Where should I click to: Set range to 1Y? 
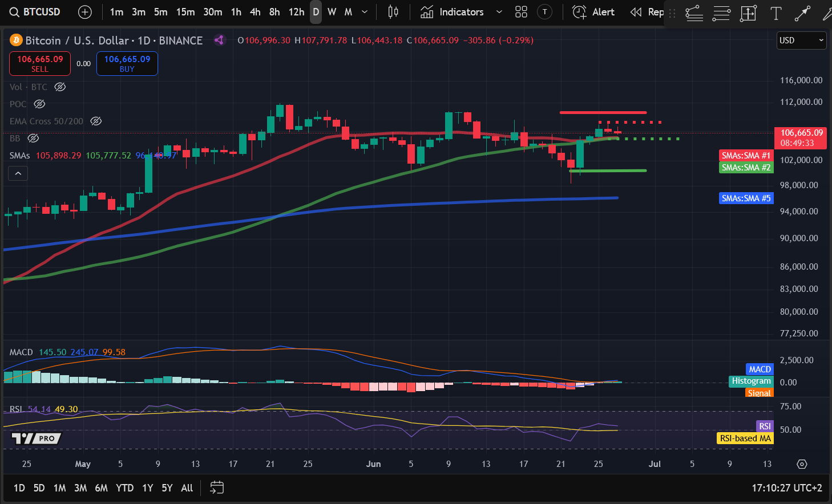coord(147,488)
